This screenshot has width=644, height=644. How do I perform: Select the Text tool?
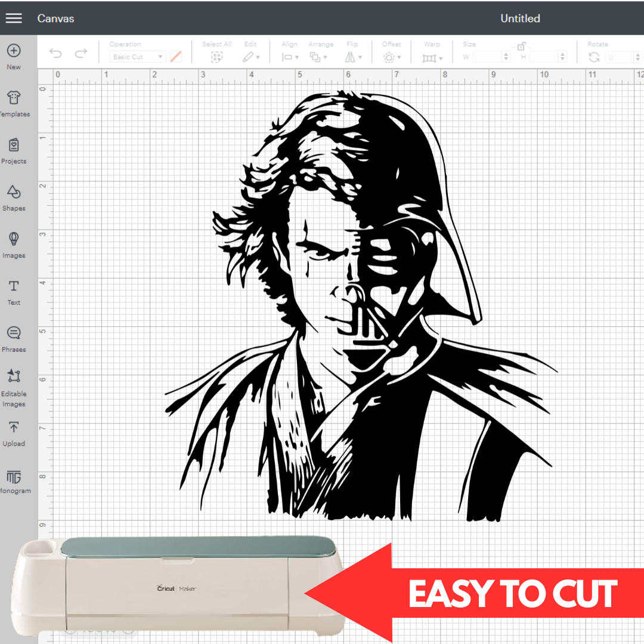click(x=14, y=286)
